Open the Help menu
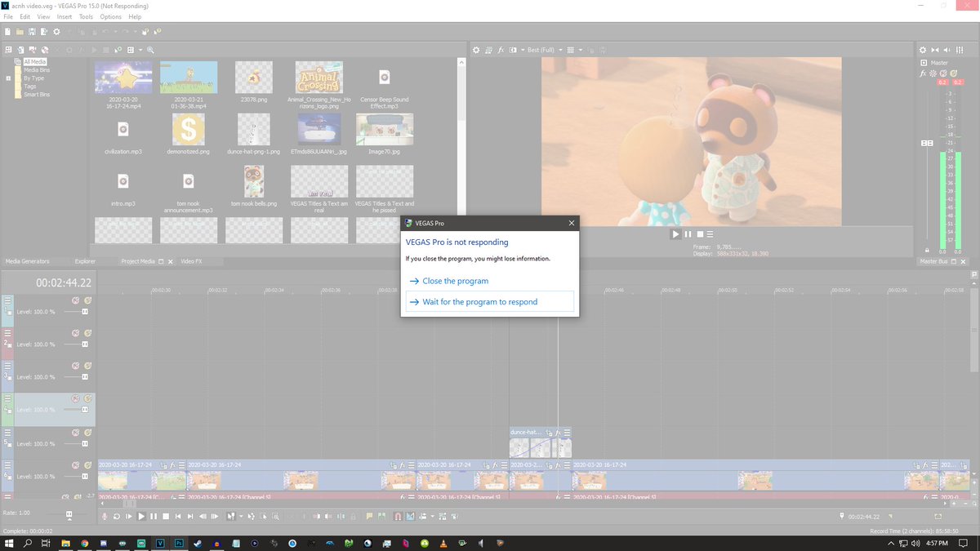The height and width of the screenshot is (551, 980). coord(135,16)
